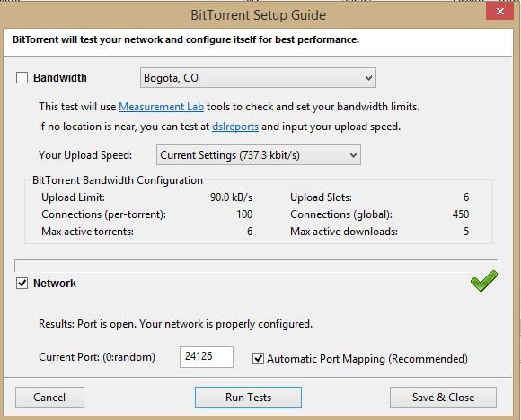Viewport: 521px width, 420px height.
Task: Click the test progress bar
Action: 256,266
